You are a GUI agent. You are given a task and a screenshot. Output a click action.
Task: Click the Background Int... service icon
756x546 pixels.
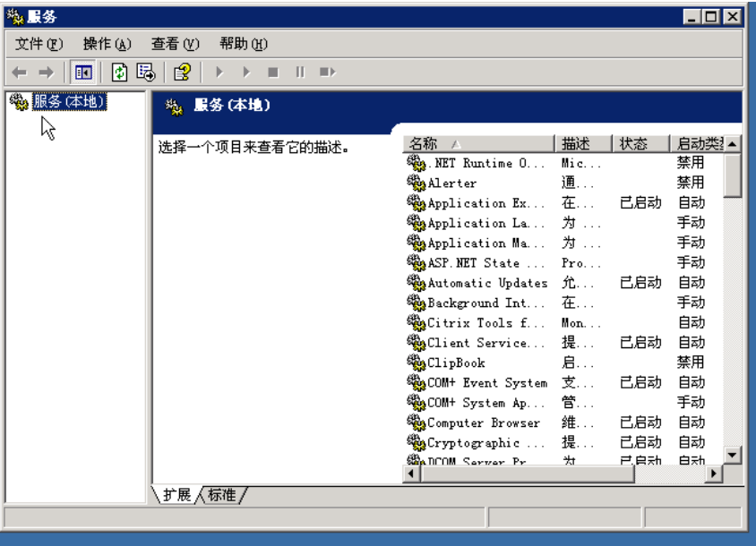[417, 303]
